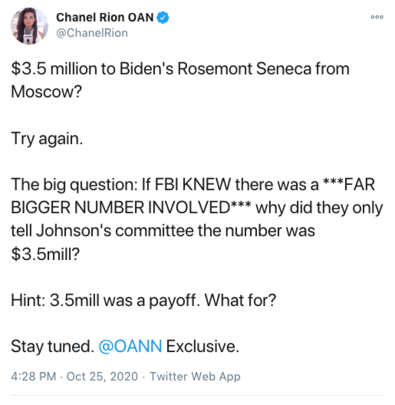
Task: Click the Try again. line
Action: point(47,139)
